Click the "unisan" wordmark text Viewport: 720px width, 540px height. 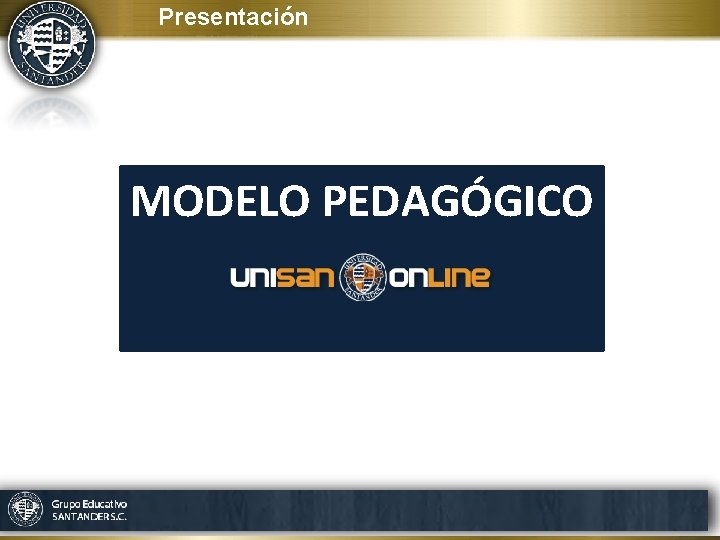pyautogui.click(x=282, y=277)
